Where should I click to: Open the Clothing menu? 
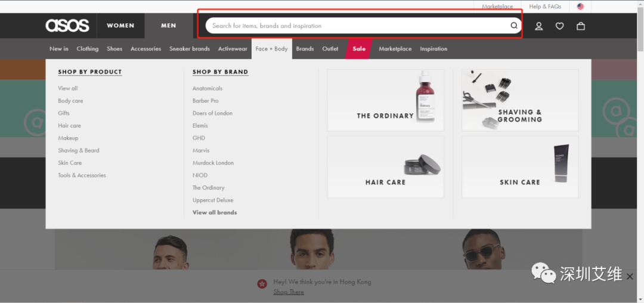[x=88, y=48]
